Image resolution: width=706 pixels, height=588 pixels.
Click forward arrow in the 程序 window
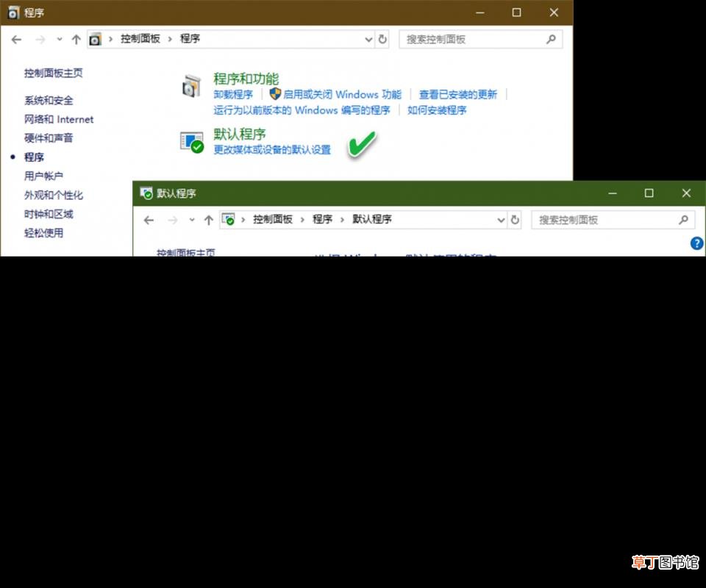pyautogui.click(x=40, y=40)
